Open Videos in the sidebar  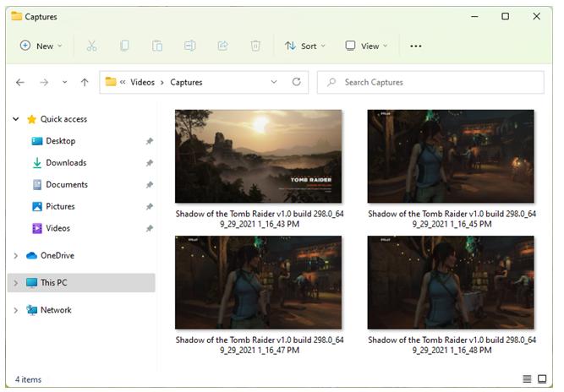tap(57, 228)
